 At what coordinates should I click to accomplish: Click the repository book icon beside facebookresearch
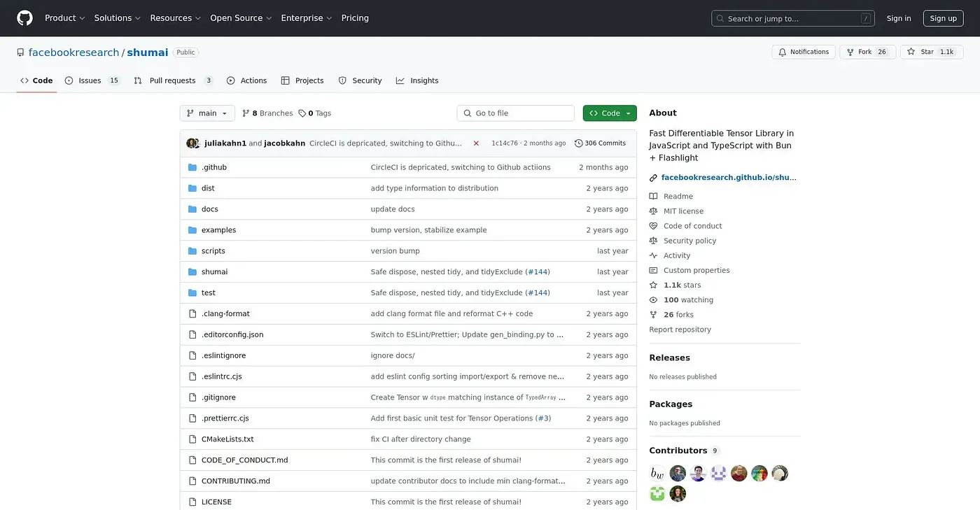(x=21, y=52)
